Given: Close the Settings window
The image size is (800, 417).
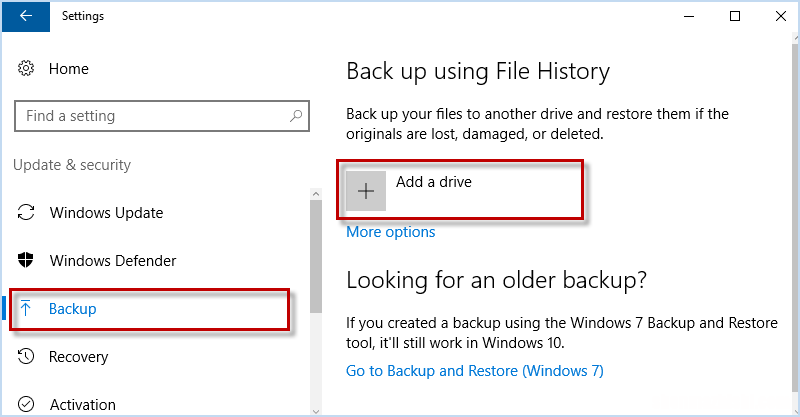Looking at the screenshot, I should [781, 16].
